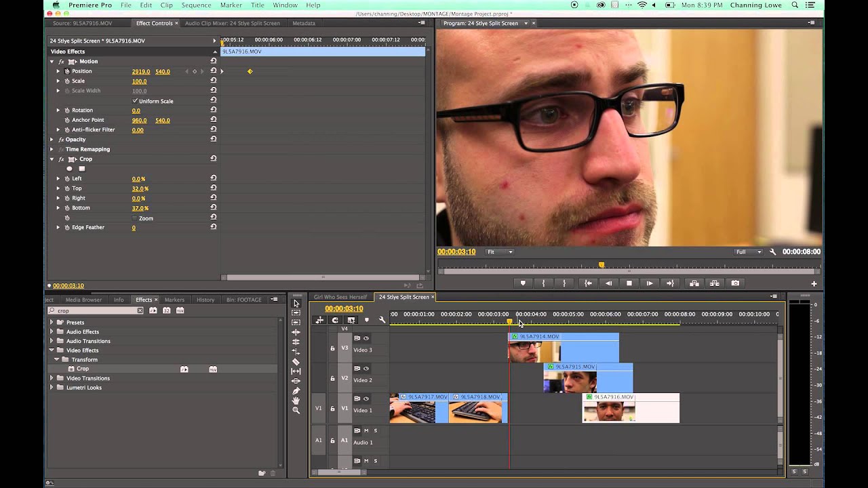The image size is (868, 488).
Task: Click the timeline Snap magnet icon
Action: 335,320
